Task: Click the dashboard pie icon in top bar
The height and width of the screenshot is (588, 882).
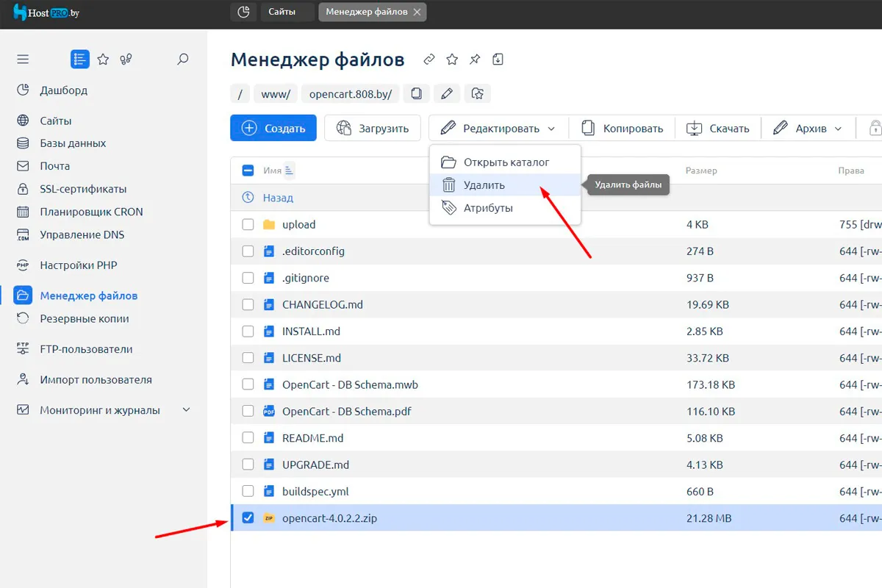Action: tap(243, 12)
